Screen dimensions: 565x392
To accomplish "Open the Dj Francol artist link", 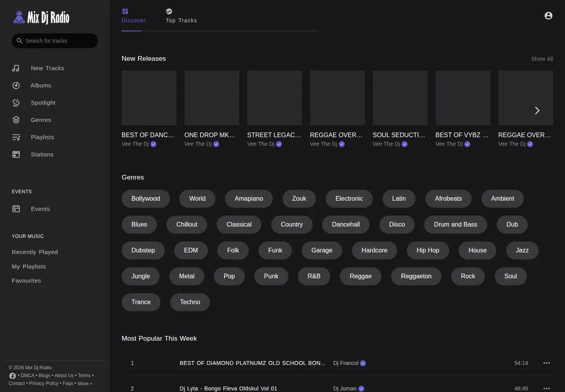I will click(x=346, y=363).
